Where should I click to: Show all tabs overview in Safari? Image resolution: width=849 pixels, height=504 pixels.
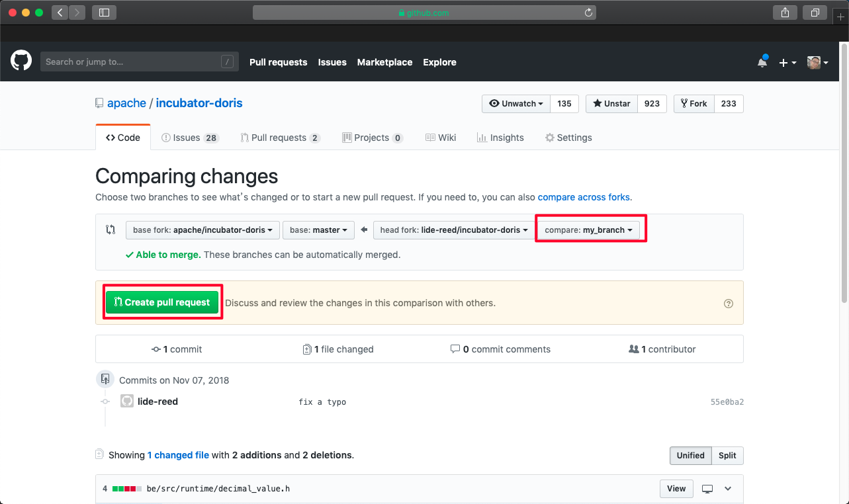pyautogui.click(x=815, y=12)
